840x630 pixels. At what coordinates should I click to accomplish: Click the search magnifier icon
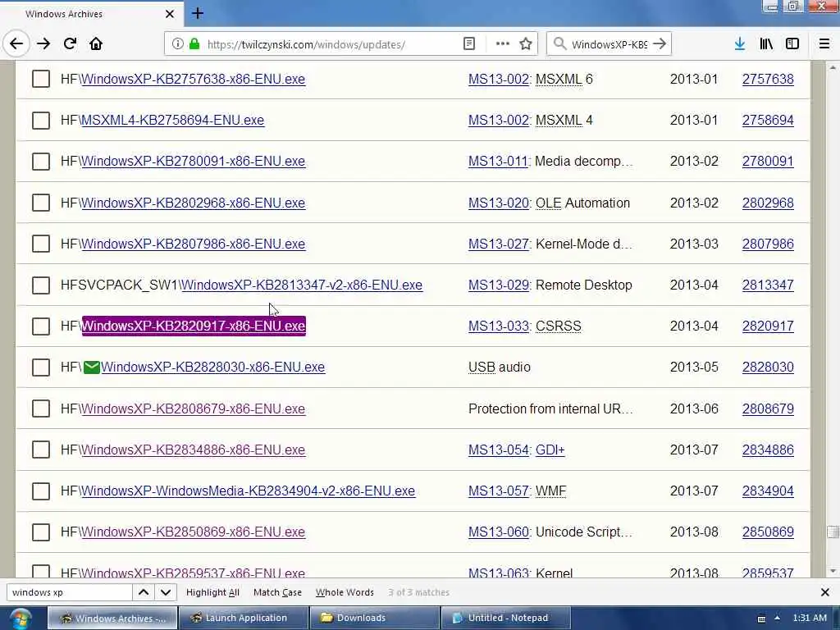click(x=559, y=44)
